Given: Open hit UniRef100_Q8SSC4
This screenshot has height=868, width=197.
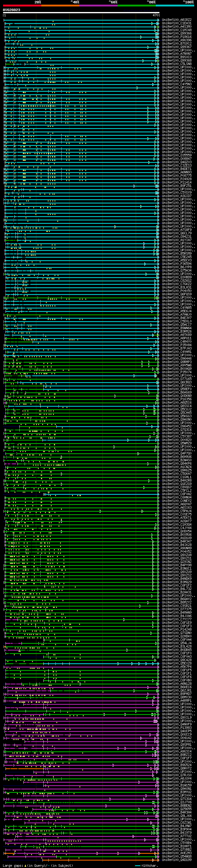Looking at the screenshot, I should pos(177,406).
